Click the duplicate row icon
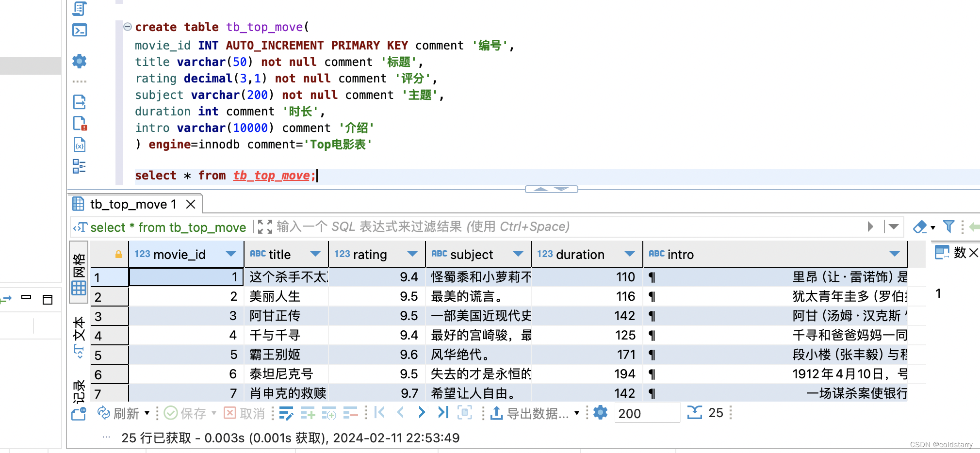Image resolution: width=980 pixels, height=453 pixels. click(x=329, y=413)
